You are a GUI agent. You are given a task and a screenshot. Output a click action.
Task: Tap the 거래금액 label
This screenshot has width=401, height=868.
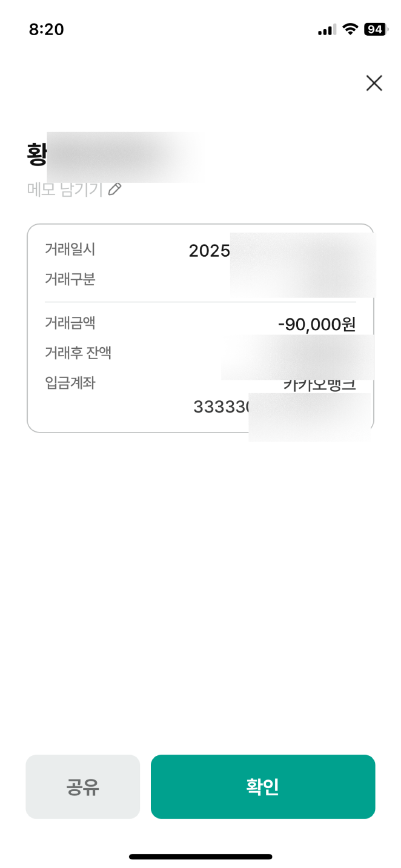70,323
